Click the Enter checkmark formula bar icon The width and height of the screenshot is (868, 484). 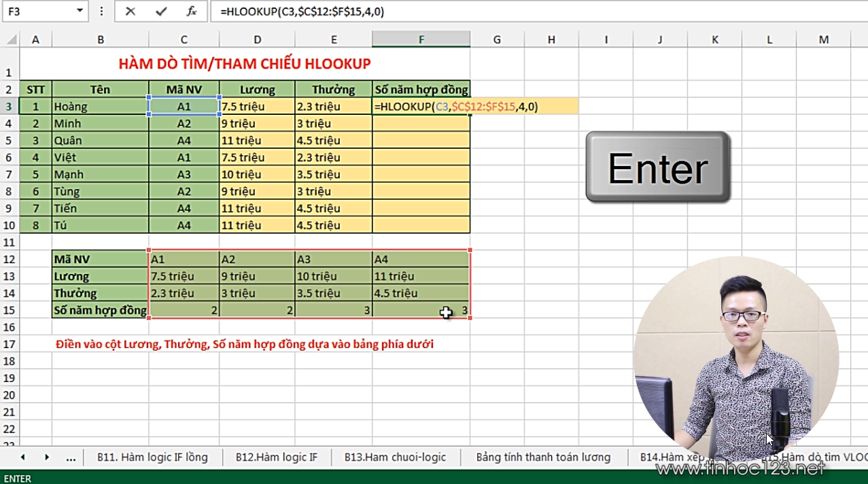(161, 12)
